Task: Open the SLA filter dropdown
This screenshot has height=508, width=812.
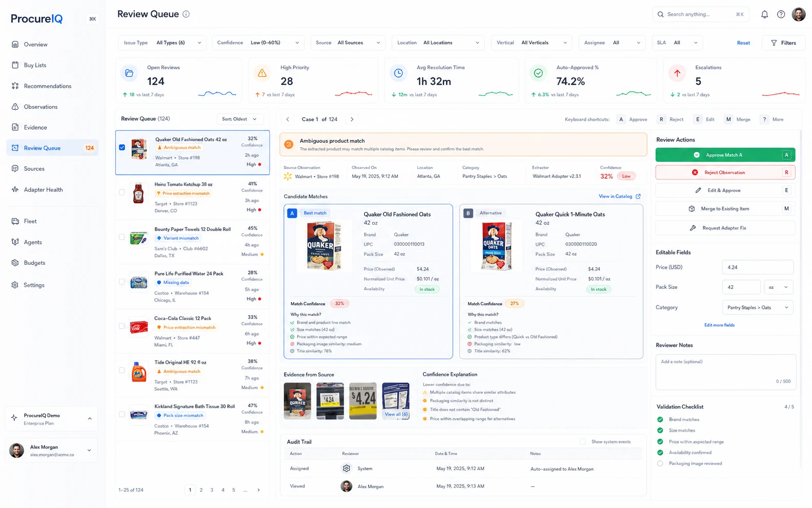Action: (x=677, y=43)
